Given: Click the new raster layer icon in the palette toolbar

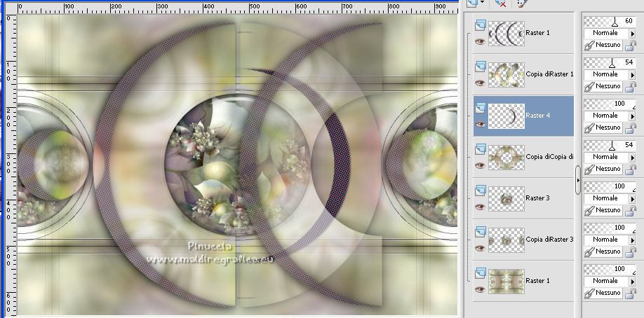Looking at the screenshot, I should (472, 3).
